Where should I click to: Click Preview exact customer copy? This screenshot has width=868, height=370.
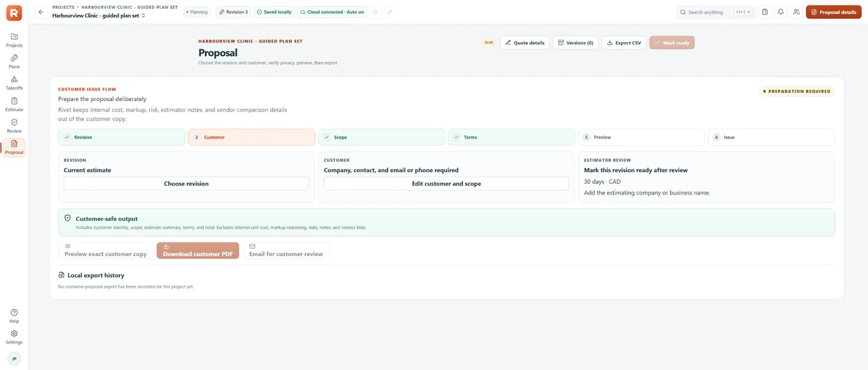click(106, 251)
